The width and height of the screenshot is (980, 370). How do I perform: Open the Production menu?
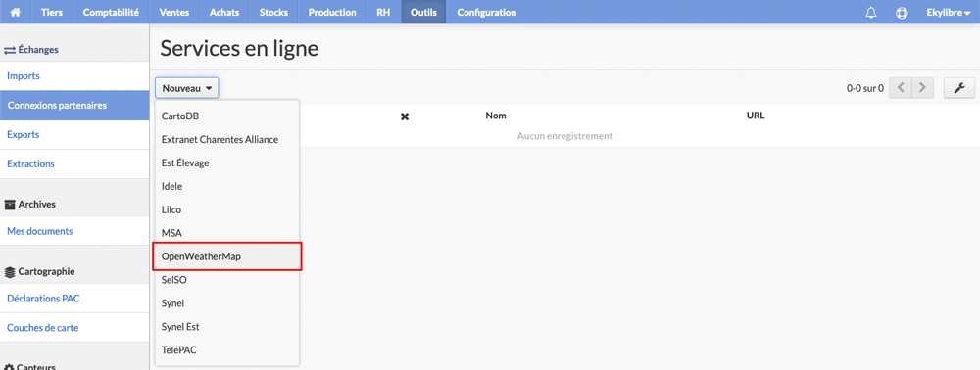332,12
